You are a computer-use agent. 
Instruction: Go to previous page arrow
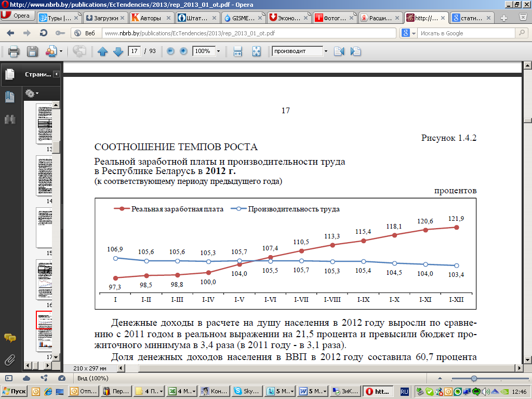click(102, 51)
